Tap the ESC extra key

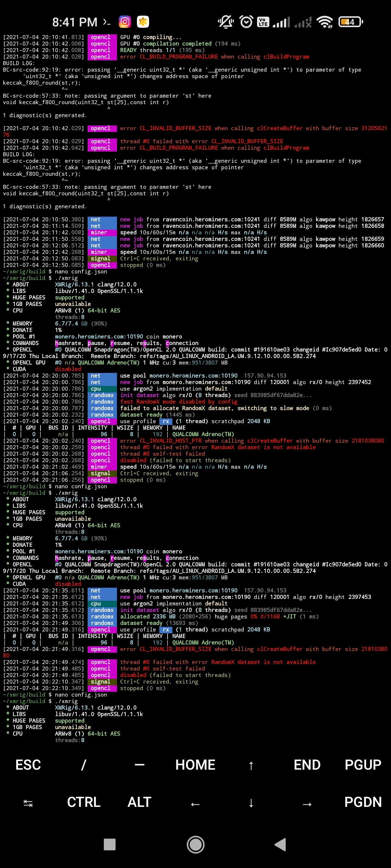click(28, 765)
